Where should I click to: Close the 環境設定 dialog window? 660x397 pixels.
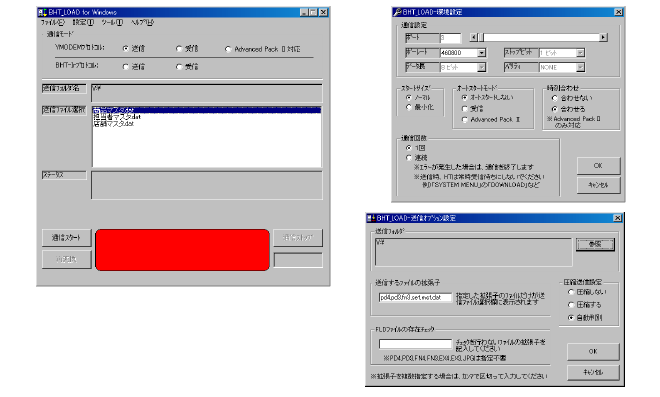(618, 12)
